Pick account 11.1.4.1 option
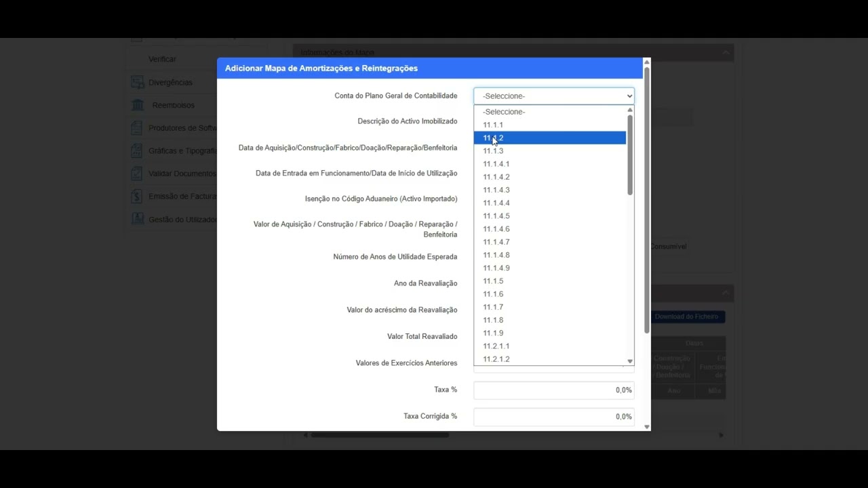The image size is (868, 488). 549,164
